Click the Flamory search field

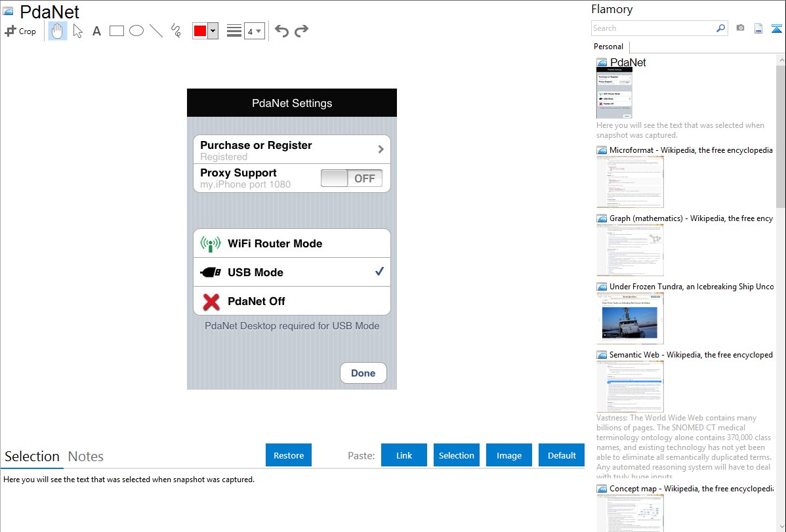coord(653,28)
